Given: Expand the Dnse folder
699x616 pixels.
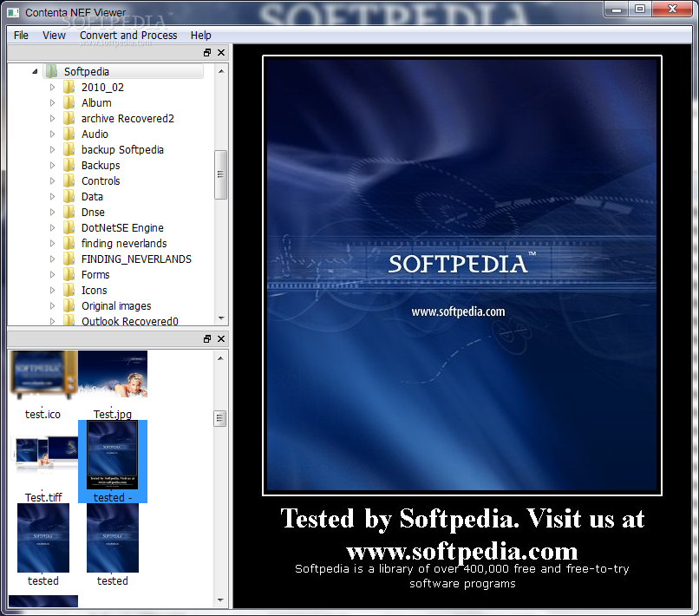Looking at the screenshot, I should (52, 212).
